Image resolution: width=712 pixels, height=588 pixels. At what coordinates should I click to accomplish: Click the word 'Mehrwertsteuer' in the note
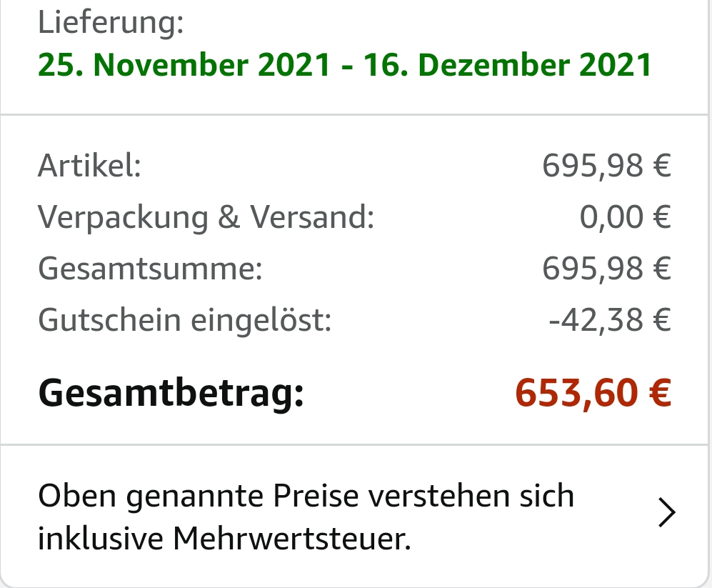(x=291, y=538)
